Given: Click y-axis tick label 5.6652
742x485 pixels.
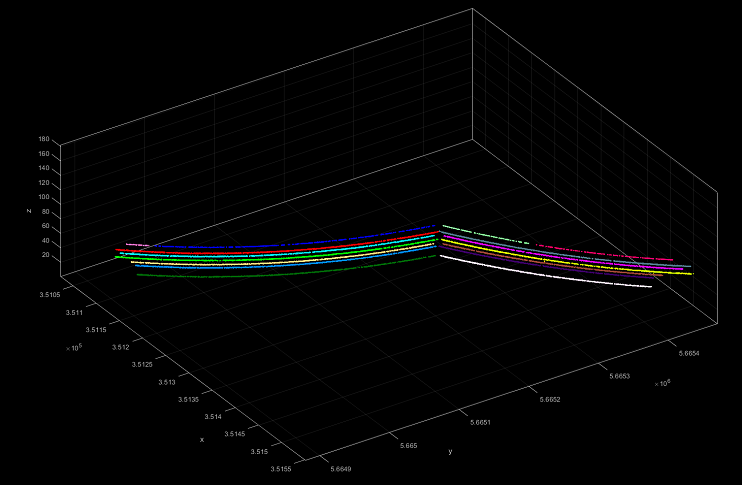Looking at the screenshot, I should coord(550,399).
